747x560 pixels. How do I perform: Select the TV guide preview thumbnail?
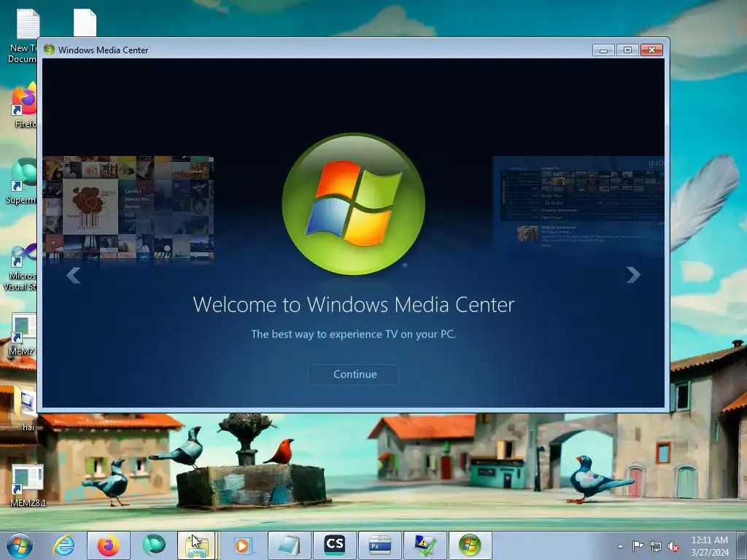point(578,203)
